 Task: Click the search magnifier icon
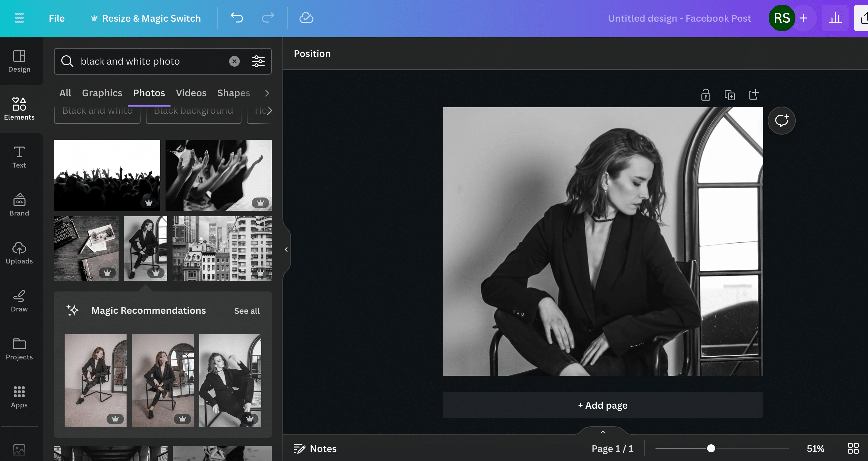[67, 61]
